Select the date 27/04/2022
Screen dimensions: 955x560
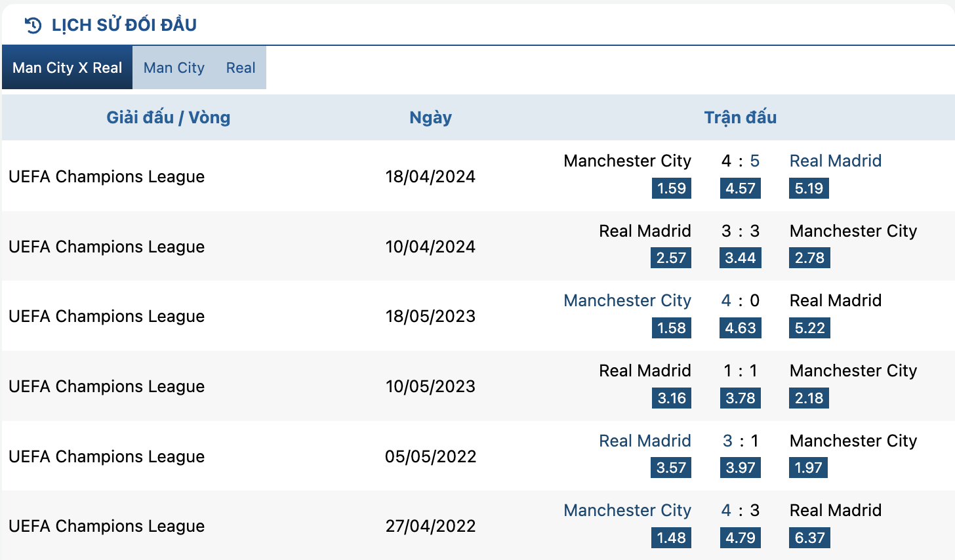tap(430, 526)
